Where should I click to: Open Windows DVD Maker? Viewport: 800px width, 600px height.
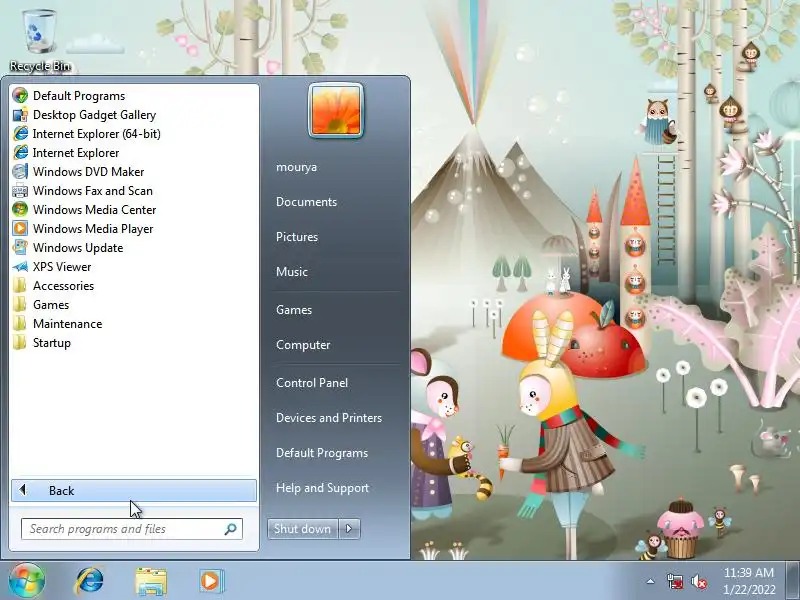(134, 171)
